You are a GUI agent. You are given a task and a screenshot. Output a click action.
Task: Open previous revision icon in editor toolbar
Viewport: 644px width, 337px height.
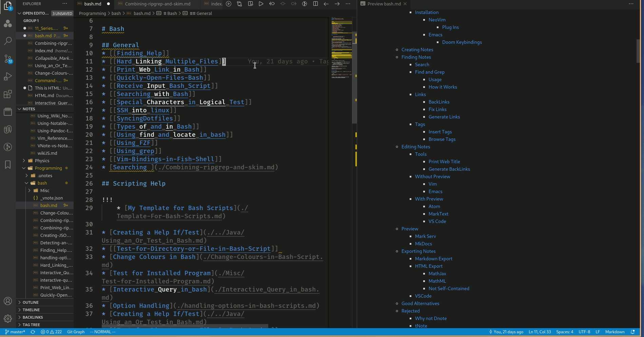pos(272,4)
